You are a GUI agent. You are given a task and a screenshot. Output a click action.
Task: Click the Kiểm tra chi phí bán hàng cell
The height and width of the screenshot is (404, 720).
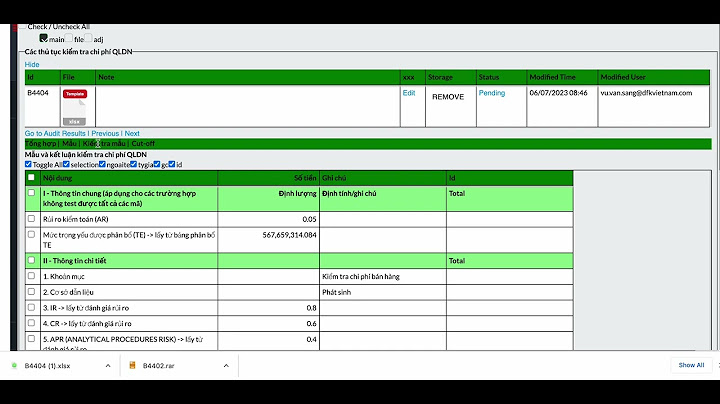(x=382, y=276)
